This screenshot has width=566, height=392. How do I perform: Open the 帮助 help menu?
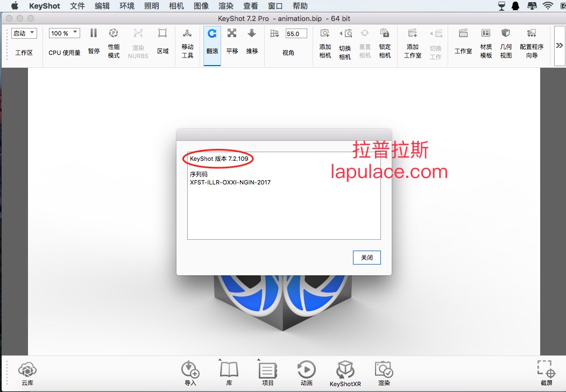click(x=300, y=6)
